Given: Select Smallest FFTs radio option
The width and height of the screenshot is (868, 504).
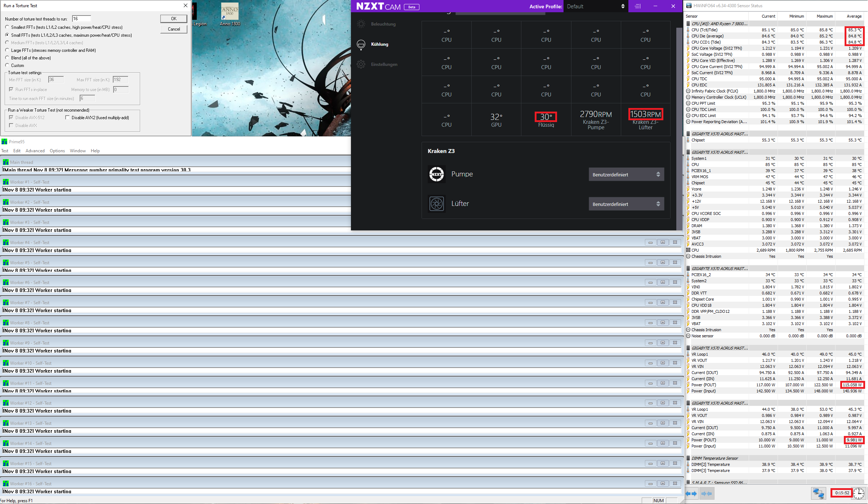Looking at the screenshot, I should point(7,27).
